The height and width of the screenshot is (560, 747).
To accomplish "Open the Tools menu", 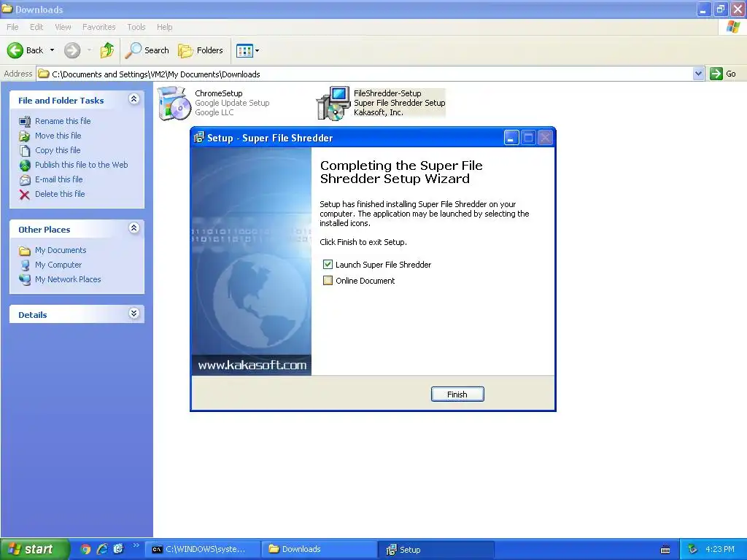I will [136, 27].
